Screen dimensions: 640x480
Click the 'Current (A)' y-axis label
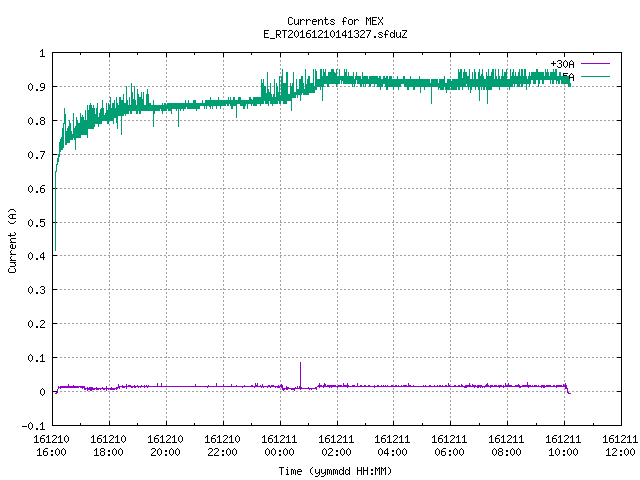click(12, 240)
